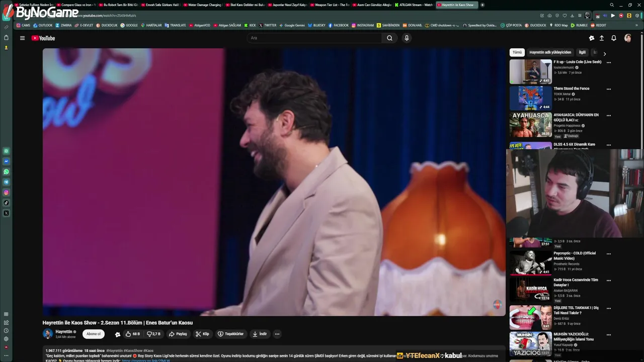Open the REDDIT bookmark

tap(598, 25)
